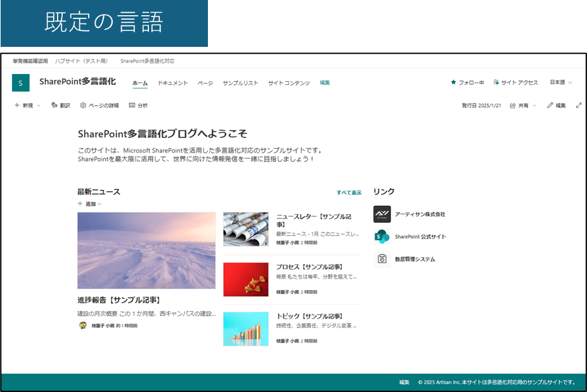
Task: Open サイト コンテンツ navigation item
Action: tap(289, 83)
